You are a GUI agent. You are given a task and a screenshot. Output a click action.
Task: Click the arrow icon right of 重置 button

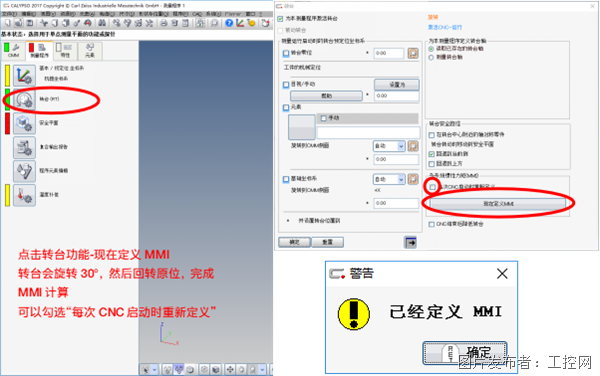[410, 242]
